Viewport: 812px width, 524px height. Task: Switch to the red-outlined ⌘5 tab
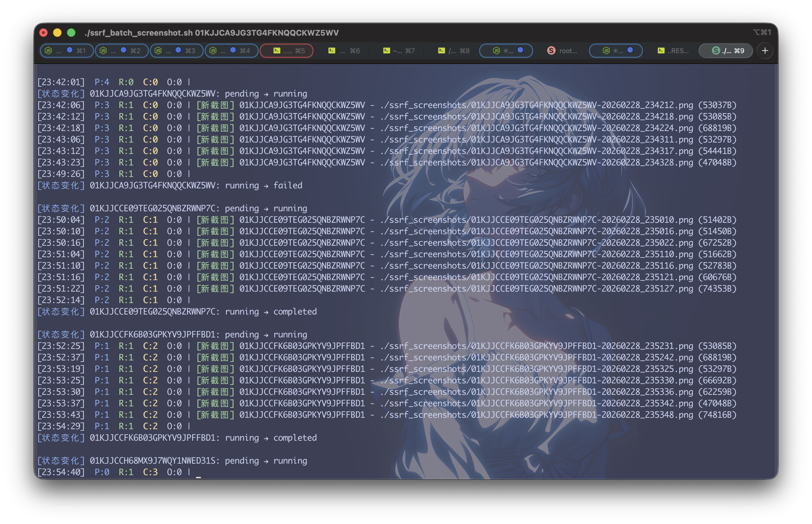286,50
